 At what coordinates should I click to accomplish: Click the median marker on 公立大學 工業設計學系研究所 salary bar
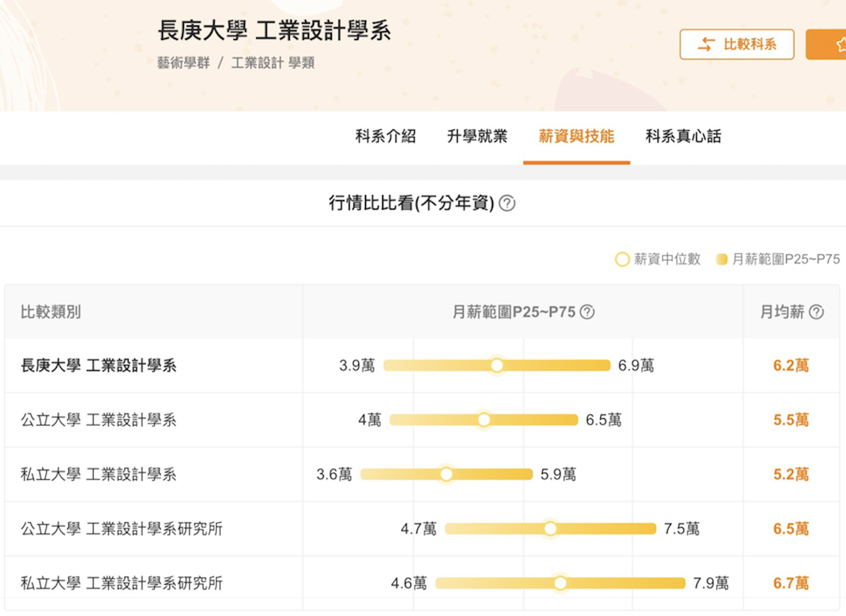(x=550, y=529)
